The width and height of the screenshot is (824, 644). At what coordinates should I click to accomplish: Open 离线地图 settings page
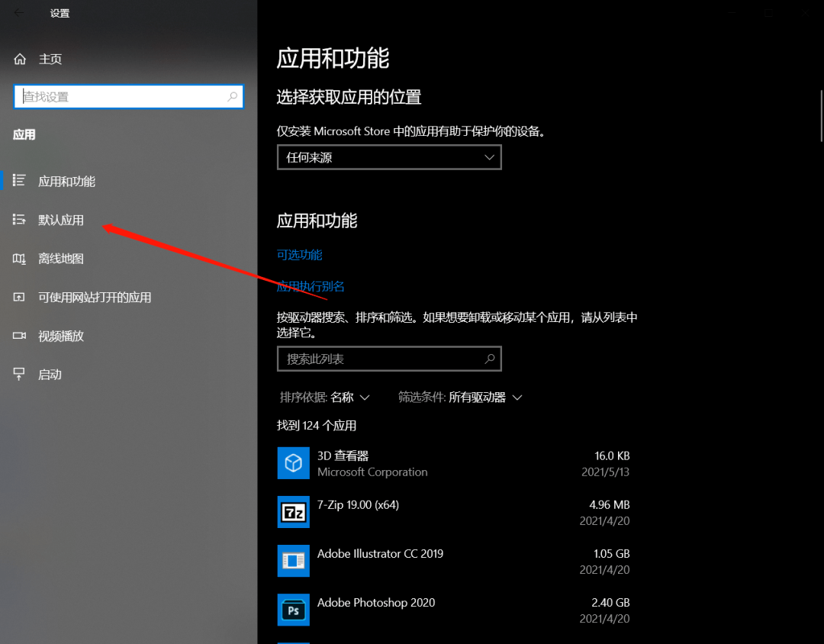(x=61, y=259)
